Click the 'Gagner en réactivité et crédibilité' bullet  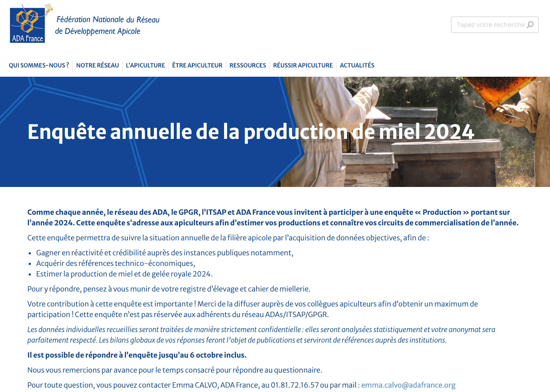click(x=165, y=253)
